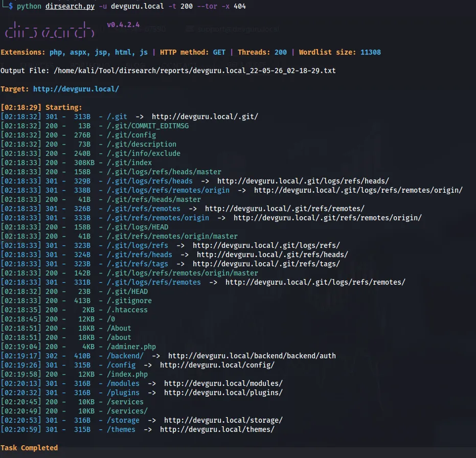Select the /.git/config path entry

click(x=131, y=135)
